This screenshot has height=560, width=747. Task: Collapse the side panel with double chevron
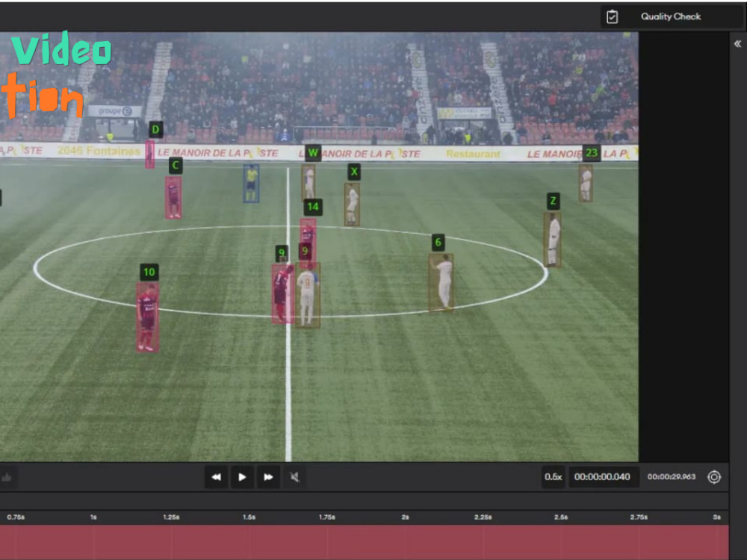tap(737, 44)
